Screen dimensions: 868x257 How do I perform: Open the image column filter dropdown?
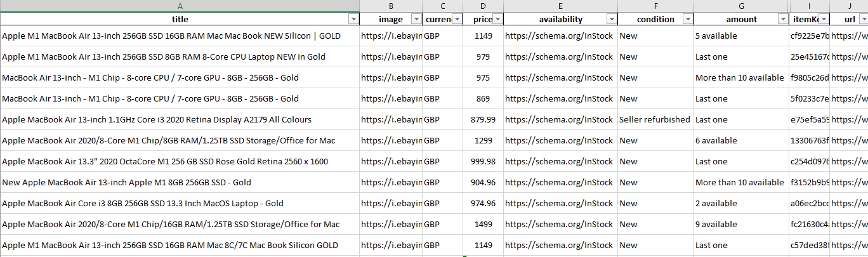coord(416,20)
